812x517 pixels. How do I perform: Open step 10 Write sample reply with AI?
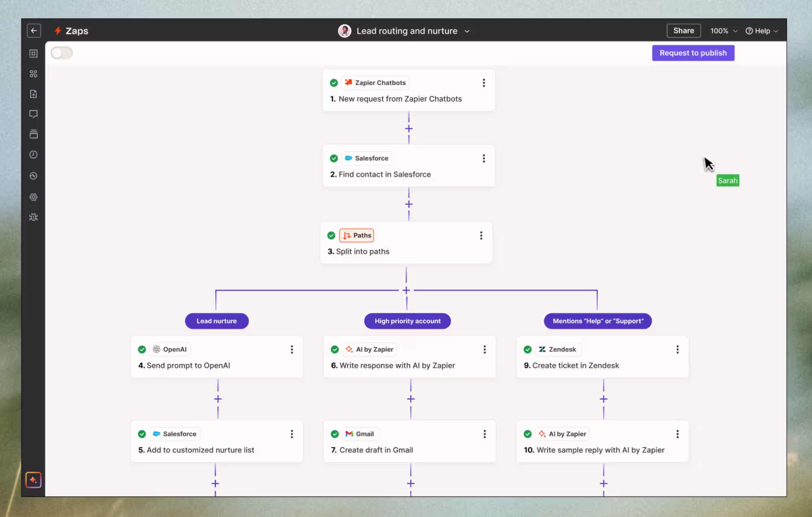[x=602, y=441]
